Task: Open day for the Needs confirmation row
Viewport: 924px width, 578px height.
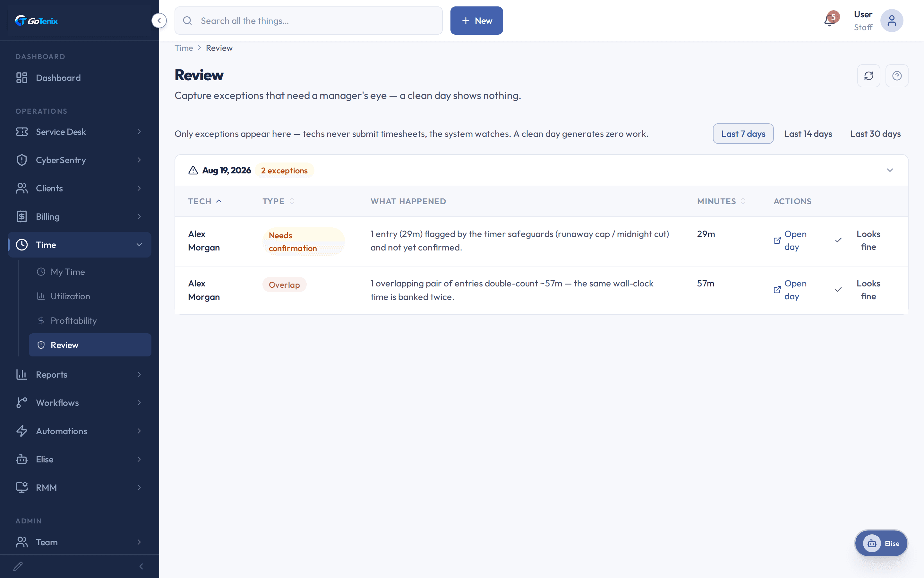Action: coord(790,241)
